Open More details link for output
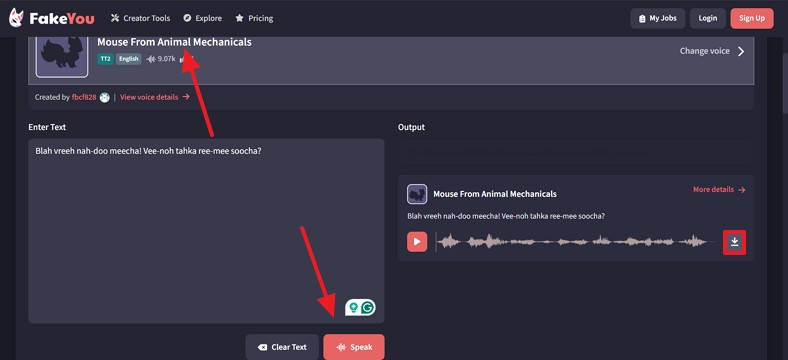The image size is (788, 360). coord(719,190)
